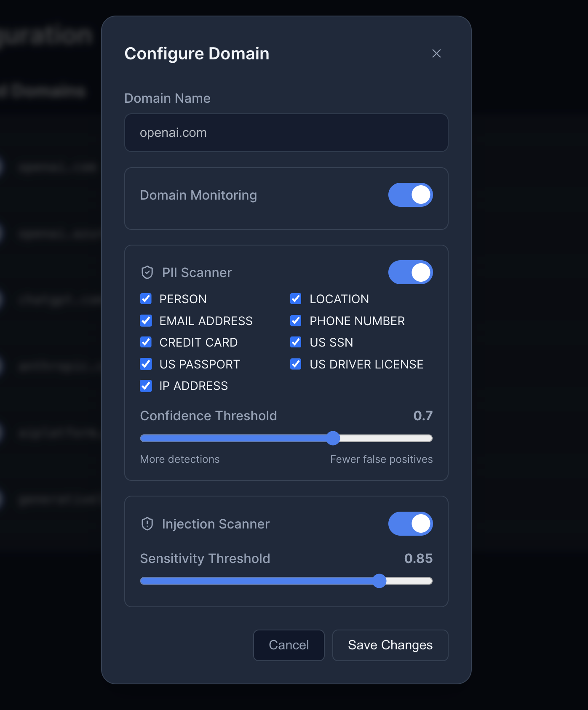The width and height of the screenshot is (588, 710).
Task: Uncheck EMAIL ADDRESS scanning
Action: click(x=146, y=320)
